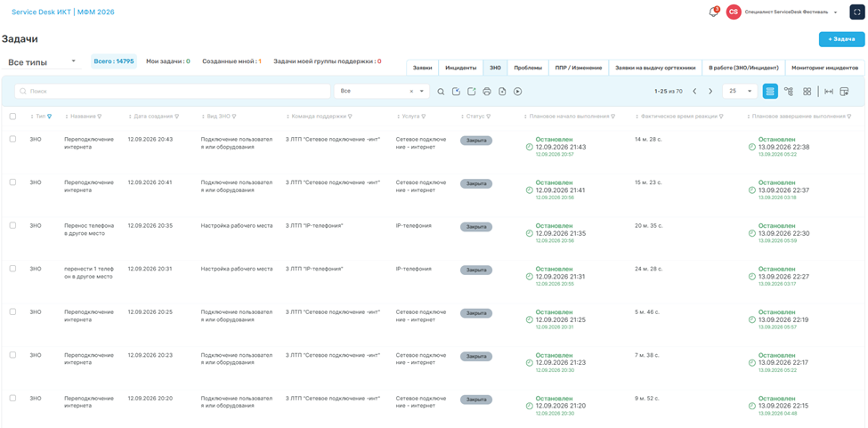This screenshot has height=428, width=868.
Task: Switch to grid tiles view
Action: tap(807, 92)
